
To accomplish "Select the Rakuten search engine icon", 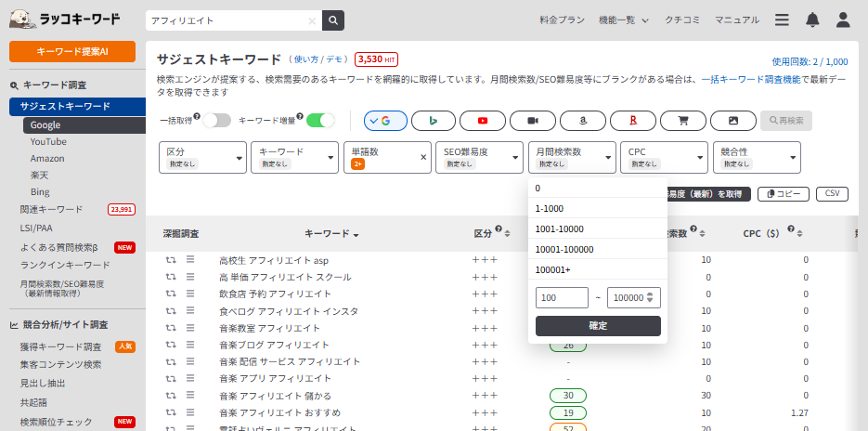I will point(633,121).
